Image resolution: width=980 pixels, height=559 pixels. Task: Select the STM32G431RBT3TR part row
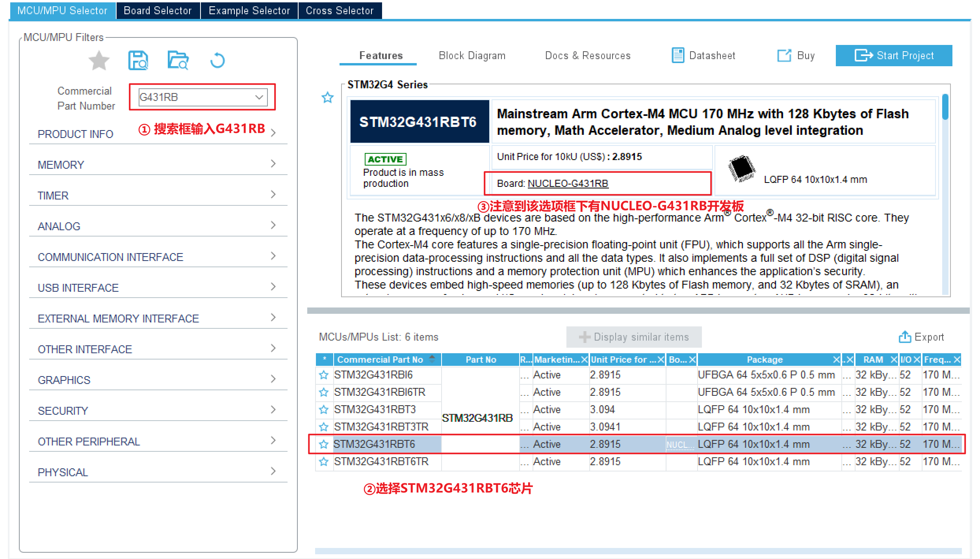(x=638, y=427)
